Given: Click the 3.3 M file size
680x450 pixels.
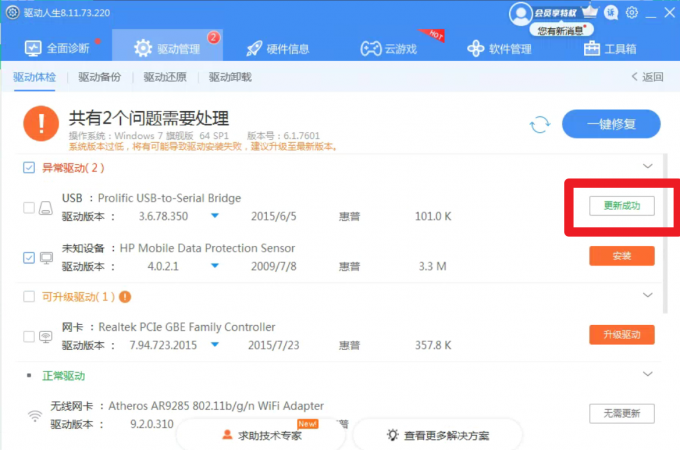Looking at the screenshot, I should click(432, 266).
